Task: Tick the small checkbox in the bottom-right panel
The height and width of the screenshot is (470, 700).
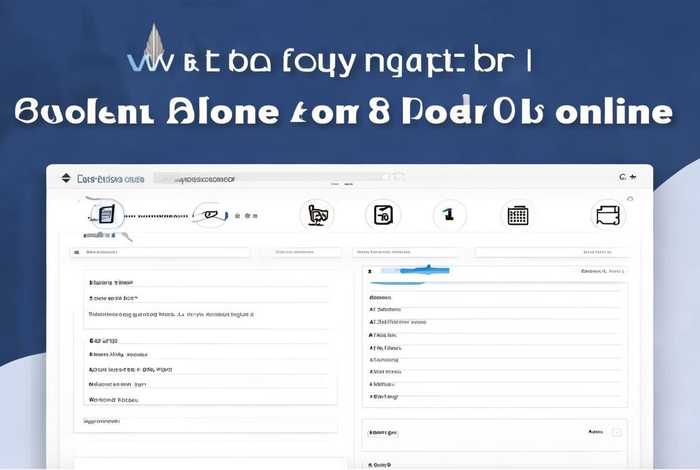Action: [x=616, y=432]
